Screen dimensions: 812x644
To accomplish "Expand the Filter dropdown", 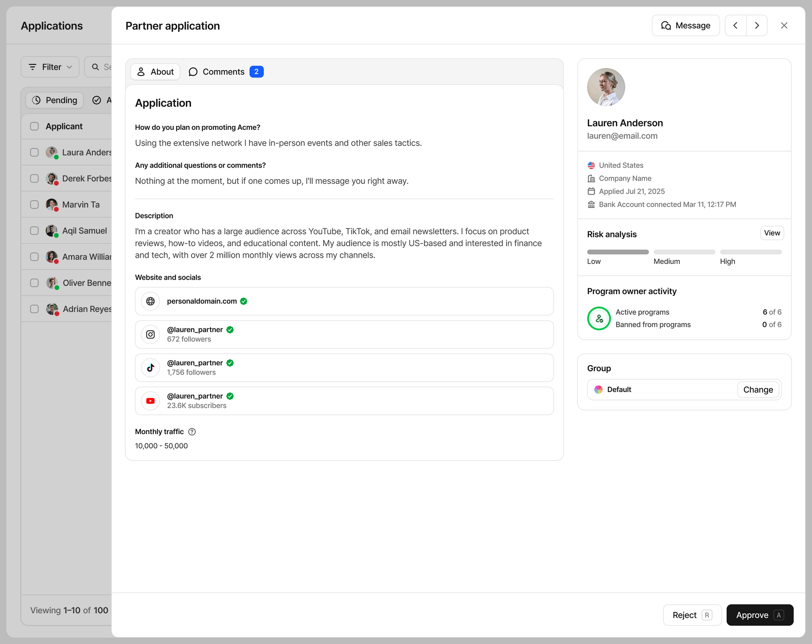I will pos(50,67).
